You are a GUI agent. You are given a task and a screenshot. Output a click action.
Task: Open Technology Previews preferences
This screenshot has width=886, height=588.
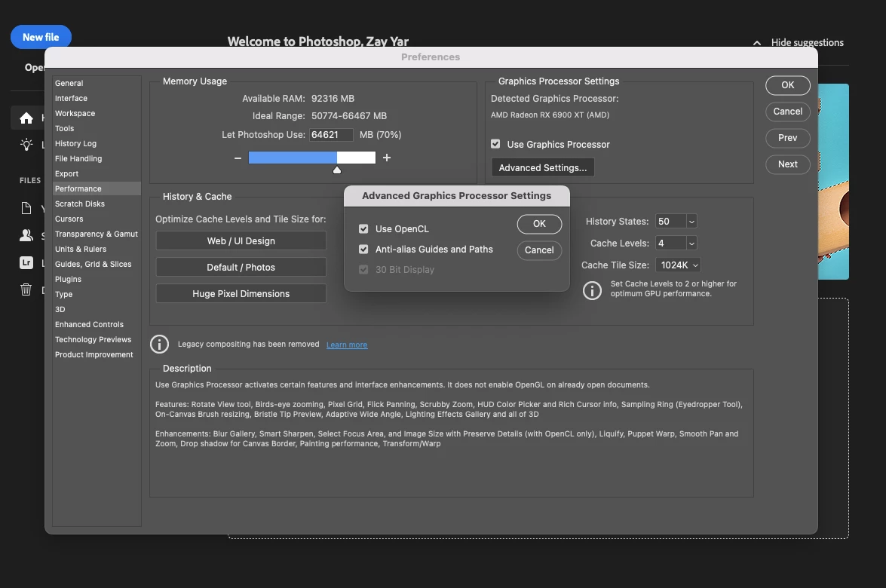point(97,339)
